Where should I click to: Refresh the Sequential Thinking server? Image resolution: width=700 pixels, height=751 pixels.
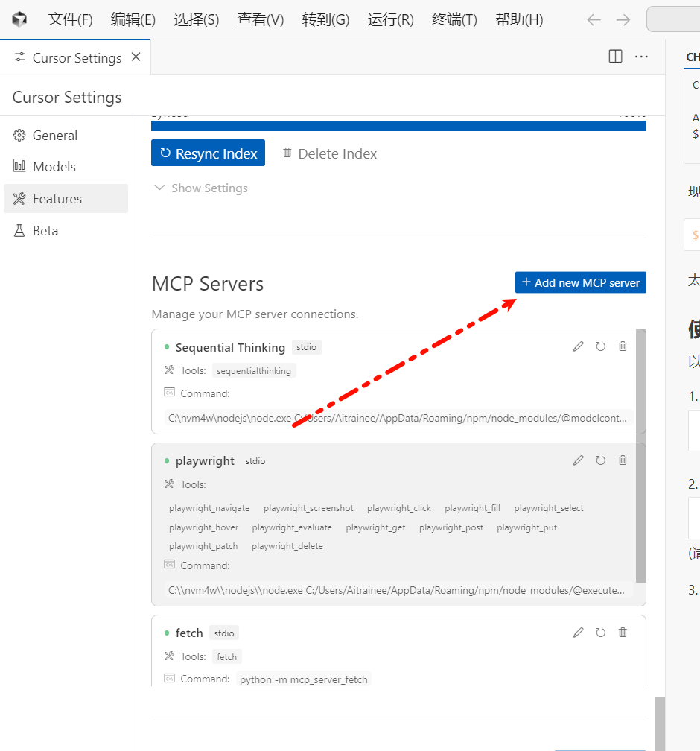(600, 346)
